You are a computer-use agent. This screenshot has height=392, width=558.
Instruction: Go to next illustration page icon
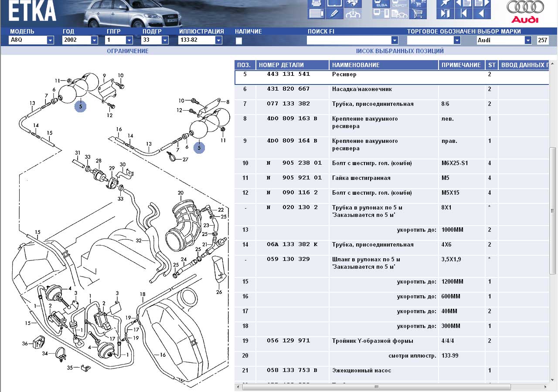click(481, 3)
